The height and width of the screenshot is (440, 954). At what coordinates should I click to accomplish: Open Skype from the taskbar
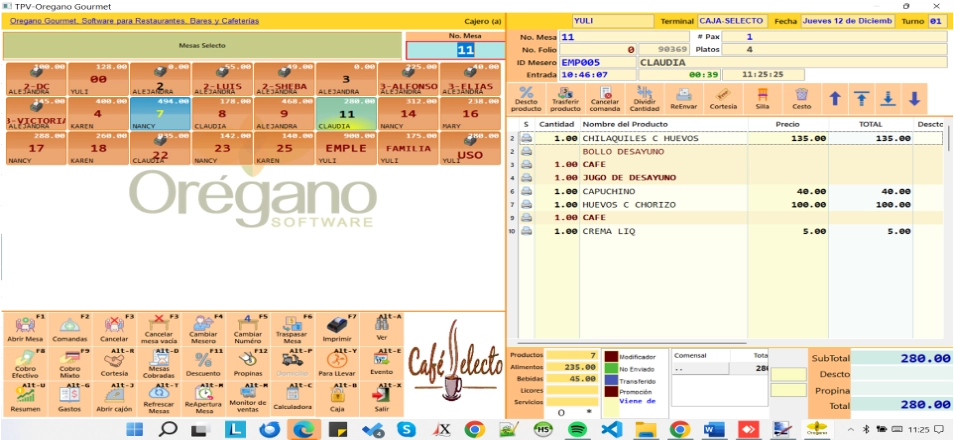[x=406, y=429]
